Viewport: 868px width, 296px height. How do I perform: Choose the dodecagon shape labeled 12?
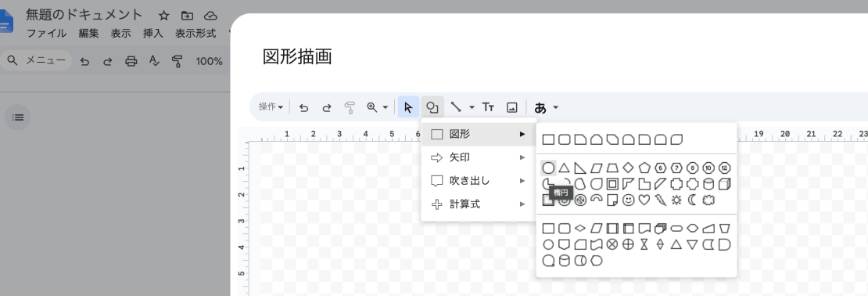tap(725, 168)
